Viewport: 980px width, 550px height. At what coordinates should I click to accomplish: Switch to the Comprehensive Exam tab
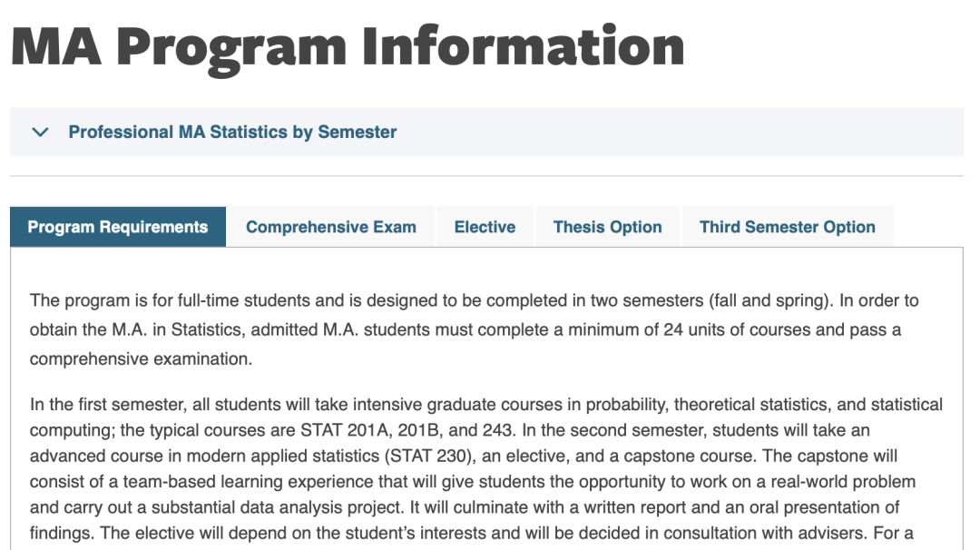tap(331, 227)
